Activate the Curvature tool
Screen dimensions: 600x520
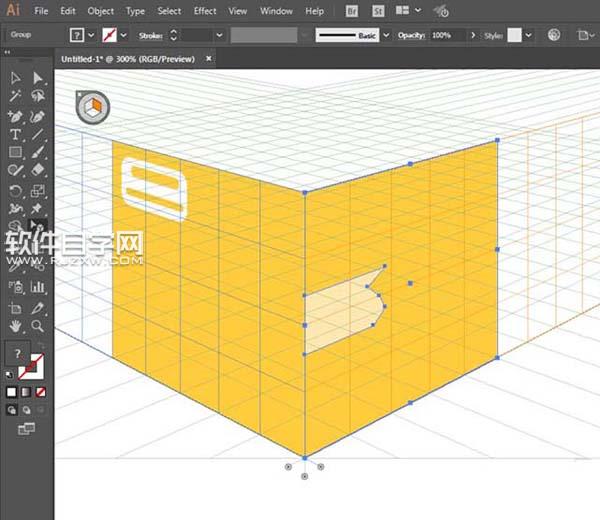tap(38, 116)
